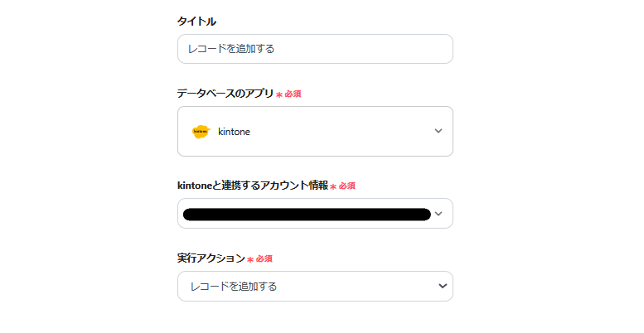Open the kintone account info chevron

click(x=438, y=214)
